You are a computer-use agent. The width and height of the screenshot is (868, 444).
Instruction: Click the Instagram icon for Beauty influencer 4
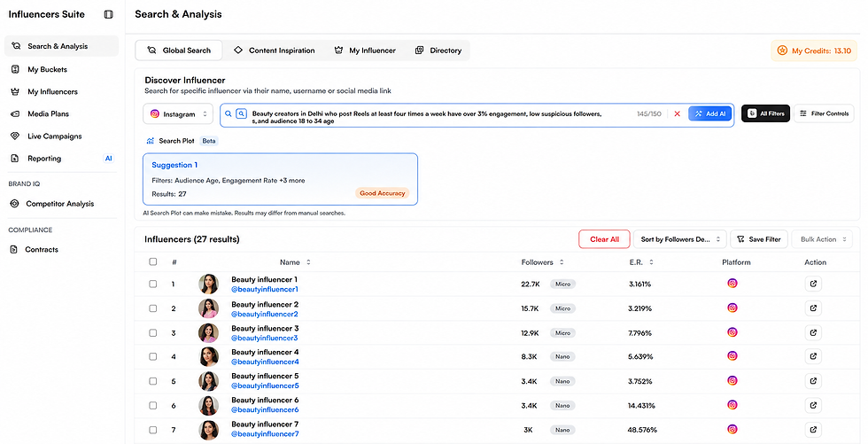tap(732, 356)
